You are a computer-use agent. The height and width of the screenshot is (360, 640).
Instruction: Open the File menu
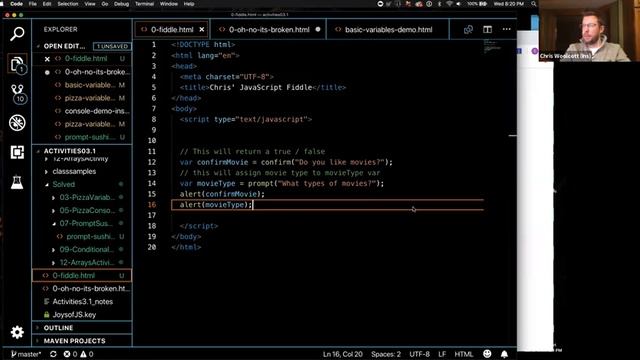(x=33, y=4)
